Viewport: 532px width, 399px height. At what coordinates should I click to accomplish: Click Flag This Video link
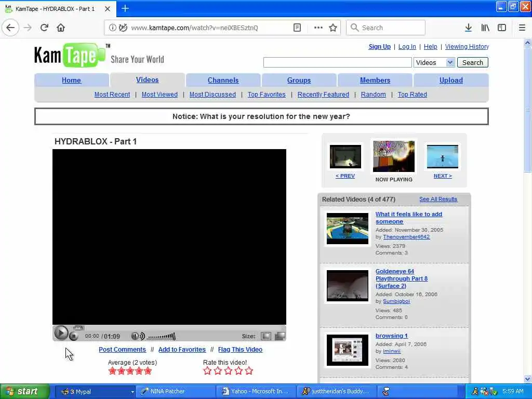240,350
